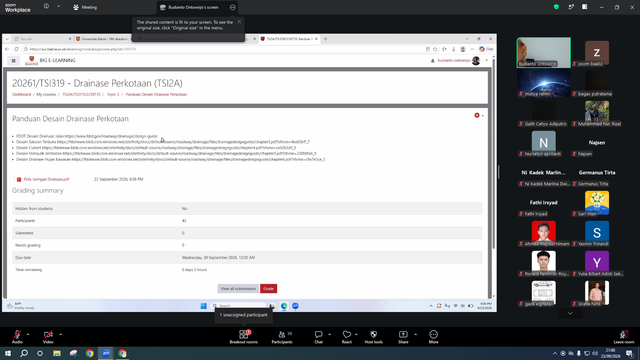Click the Topic 3 breadcrumb link
The width and height of the screenshot is (640, 360).
pyautogui.click(x=113, y=94)
